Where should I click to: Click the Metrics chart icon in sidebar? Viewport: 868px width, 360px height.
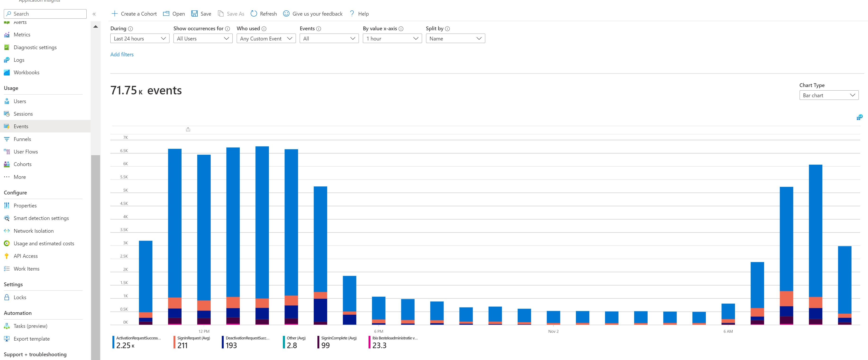coord(7,35)
